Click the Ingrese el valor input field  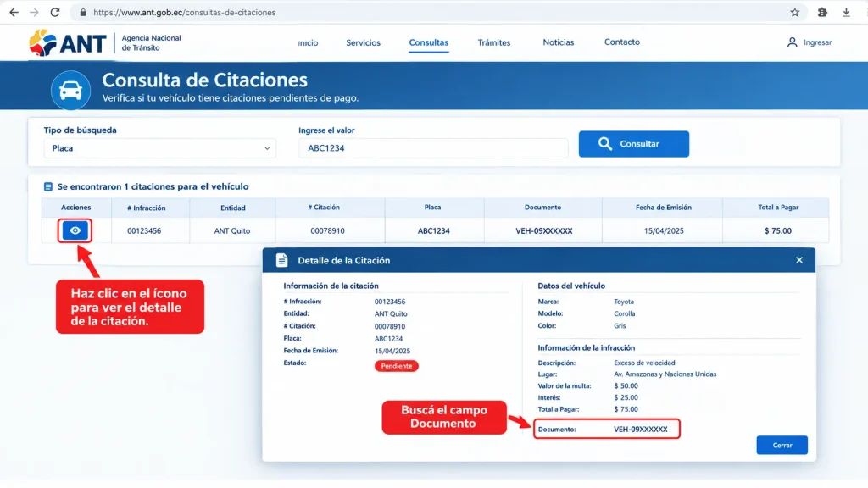pyautogui.click(x=433, y=148)
